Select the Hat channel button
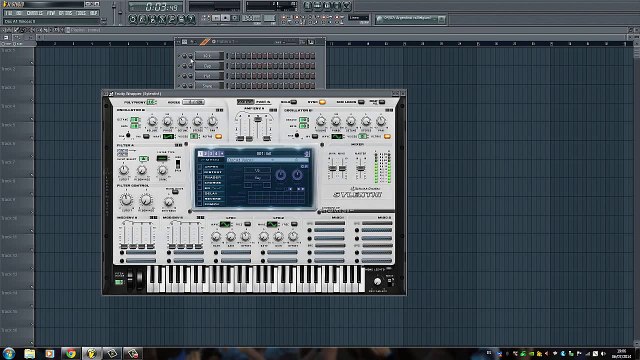 (x=209, y=76)
